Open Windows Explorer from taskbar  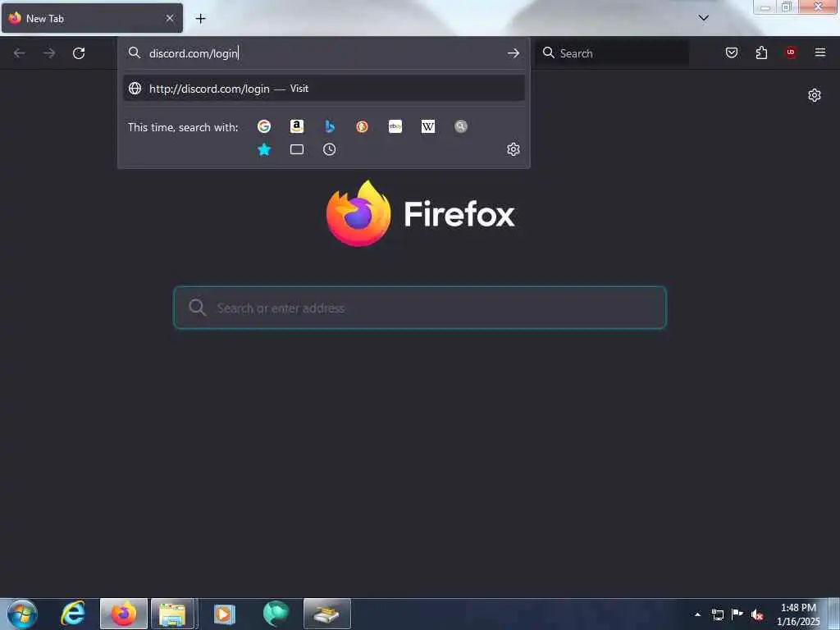pyautogui.click(x=172, y=614)
